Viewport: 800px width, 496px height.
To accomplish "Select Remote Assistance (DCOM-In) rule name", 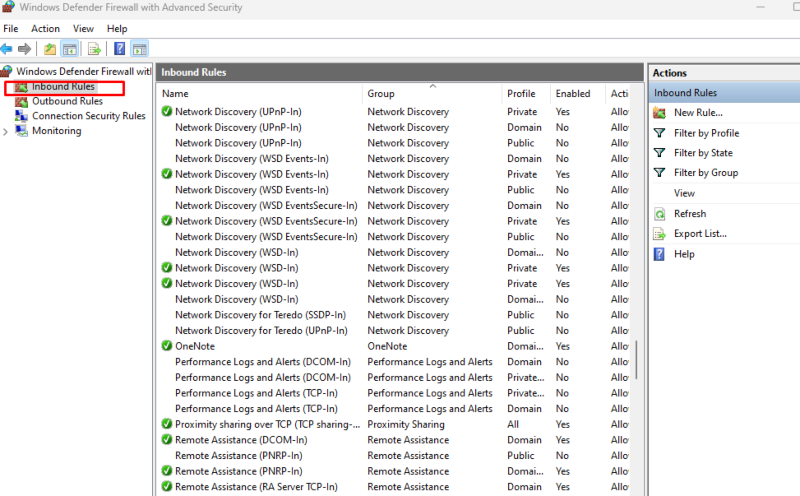I will point(241,440).
